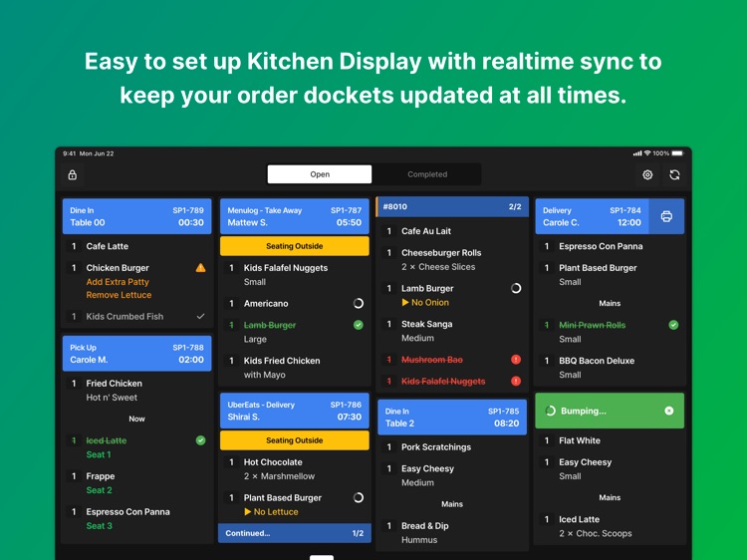Tap the Mushroom Bao red alert icon
This screenshot has width=747, height=560.
coord(516,360)
